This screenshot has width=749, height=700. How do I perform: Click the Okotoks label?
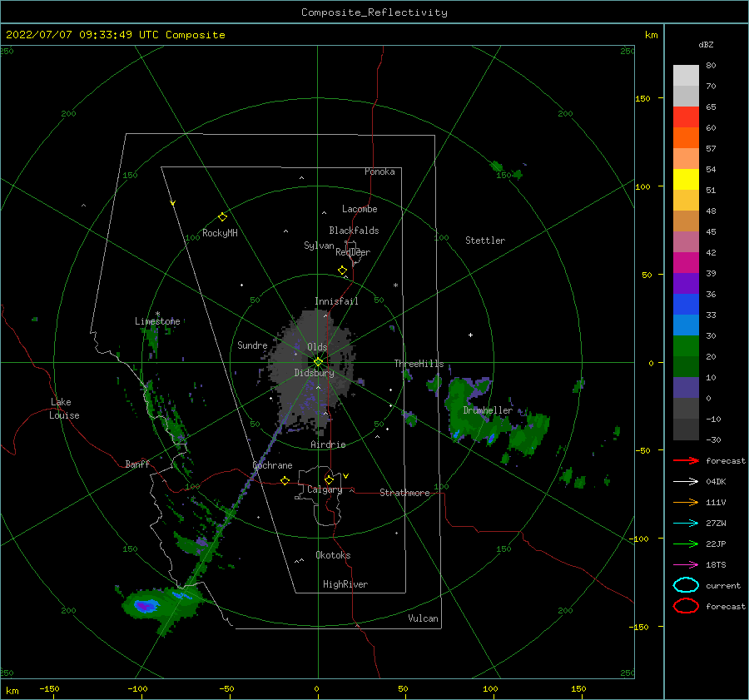pyautogui.click(x=333, y=555)
